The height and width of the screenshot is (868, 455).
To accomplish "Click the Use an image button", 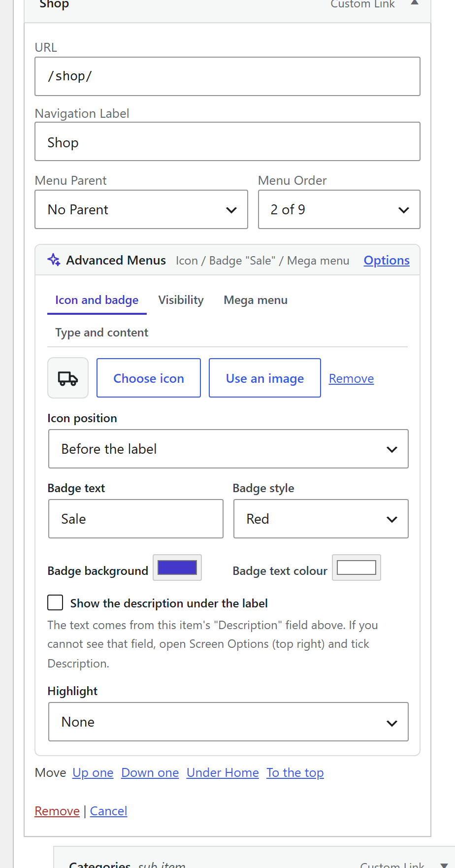I will [265, 378].
